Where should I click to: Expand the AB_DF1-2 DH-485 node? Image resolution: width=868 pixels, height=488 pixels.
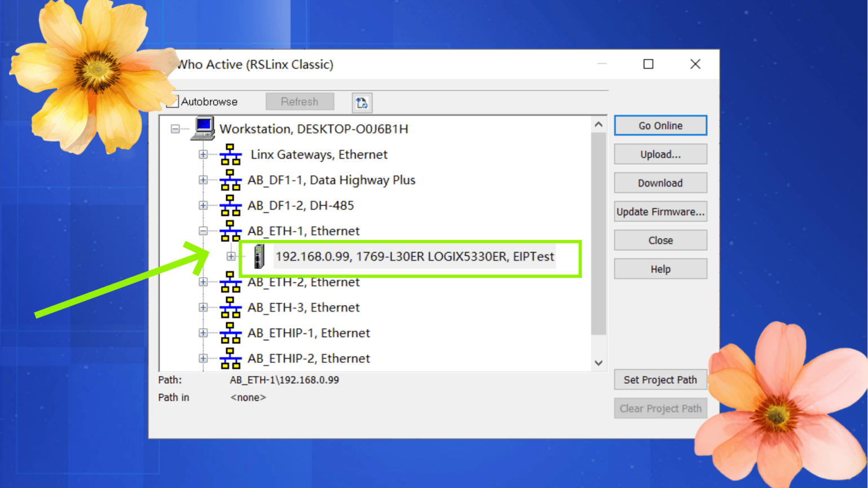tap(203, 205)
